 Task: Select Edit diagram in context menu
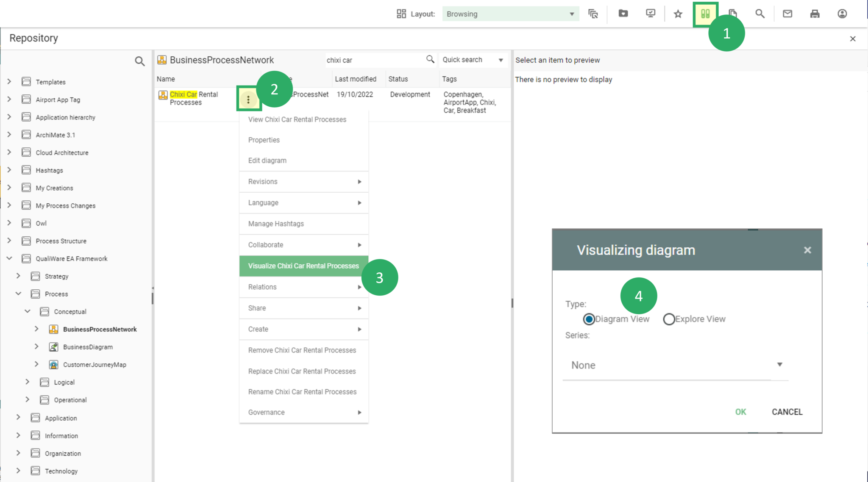tap(267, 161)
